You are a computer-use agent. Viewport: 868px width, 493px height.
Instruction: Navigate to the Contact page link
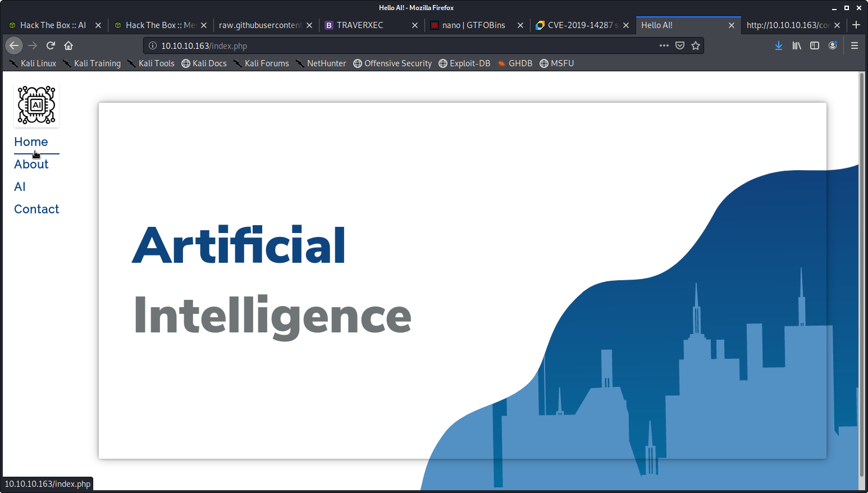pos(36,209)
